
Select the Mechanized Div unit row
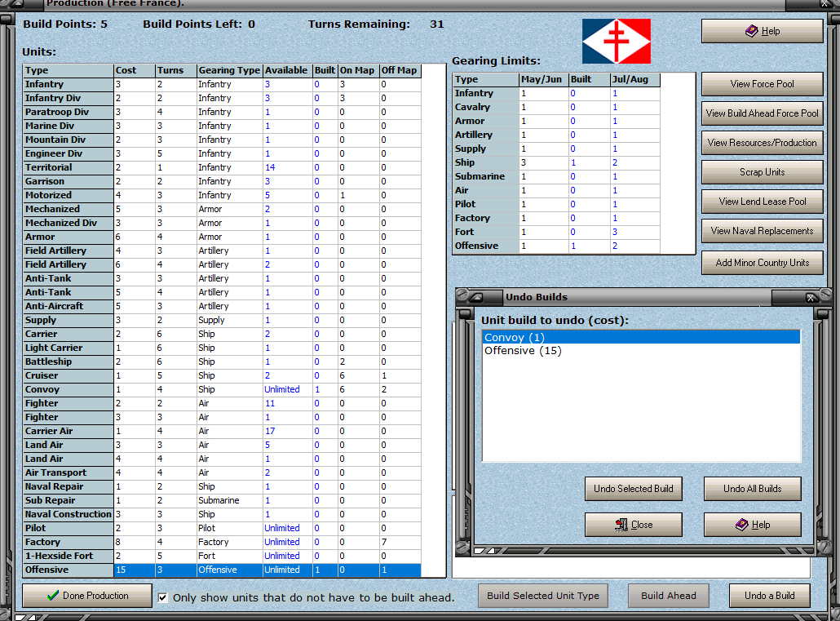(x=223, y=223)
